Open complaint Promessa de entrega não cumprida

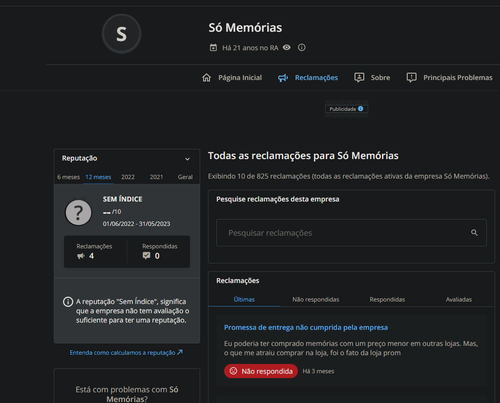click(306, 327)
